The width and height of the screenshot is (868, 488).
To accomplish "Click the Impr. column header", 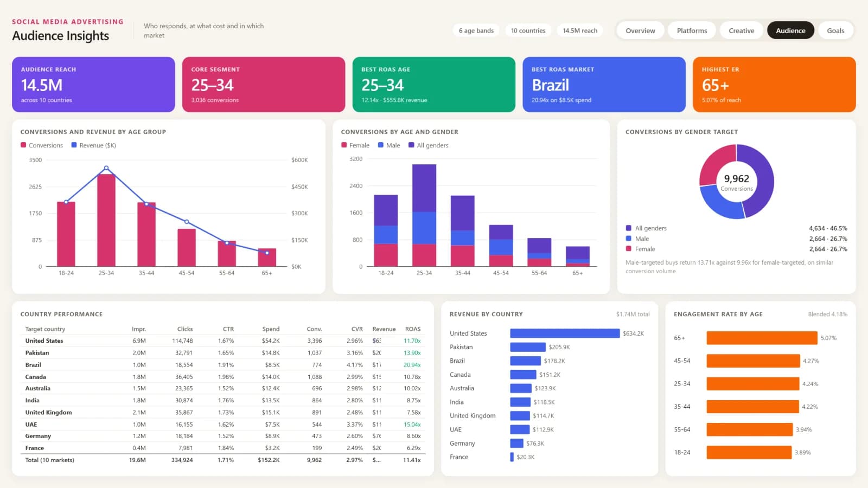I will click(139, 329).
